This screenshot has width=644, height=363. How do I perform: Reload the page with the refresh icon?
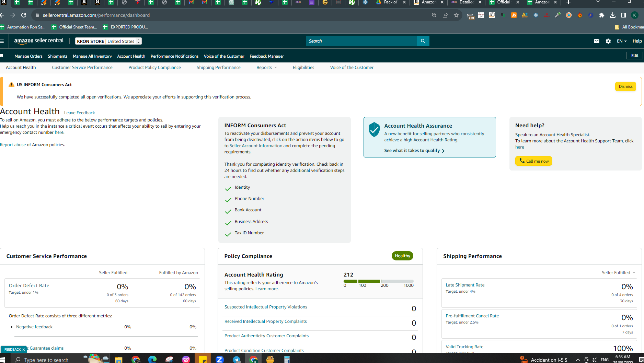pyautogui.click(x=24, y=15)
